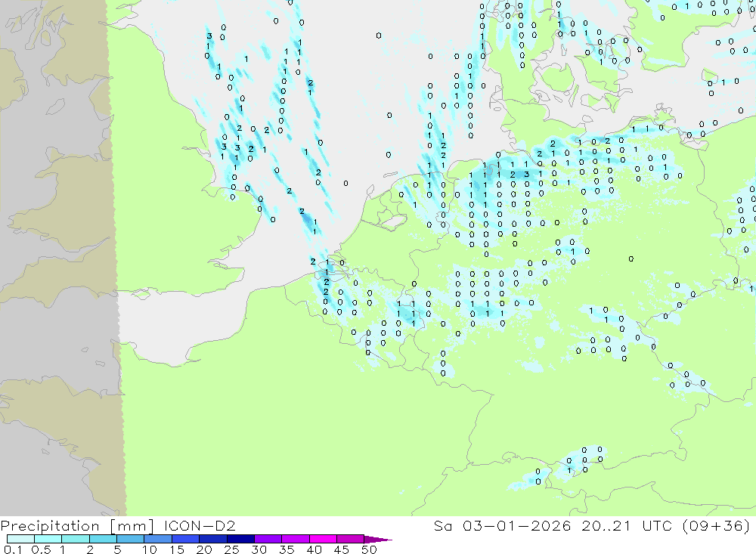Select the 45–50 mm legend color swatch

point(351,539)
